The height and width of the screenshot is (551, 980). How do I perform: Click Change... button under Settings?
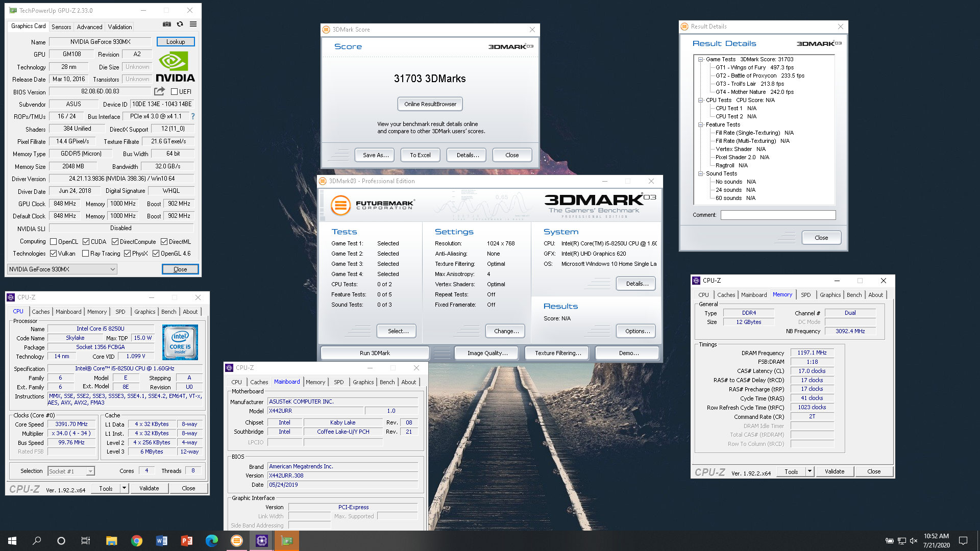tap(506, 331)
